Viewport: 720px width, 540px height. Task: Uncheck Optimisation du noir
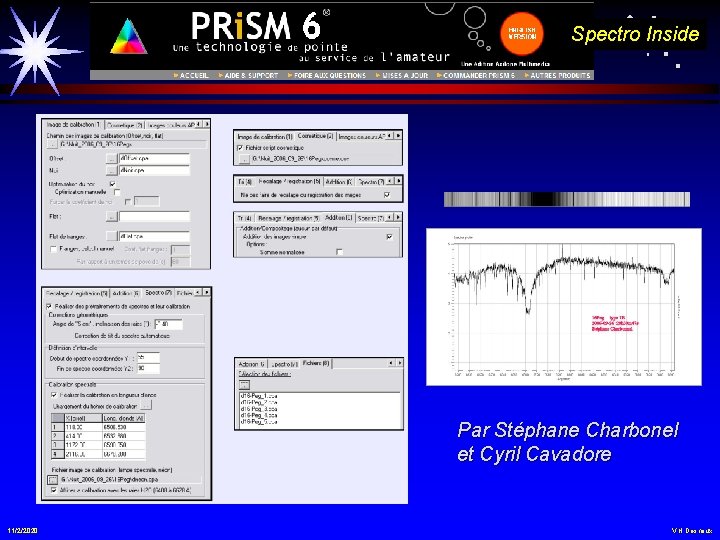coord(112,184)
